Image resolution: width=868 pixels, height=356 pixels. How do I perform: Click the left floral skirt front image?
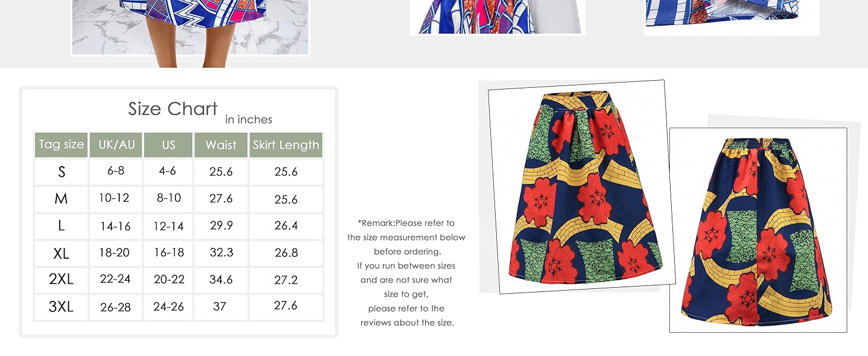[582, 186]
